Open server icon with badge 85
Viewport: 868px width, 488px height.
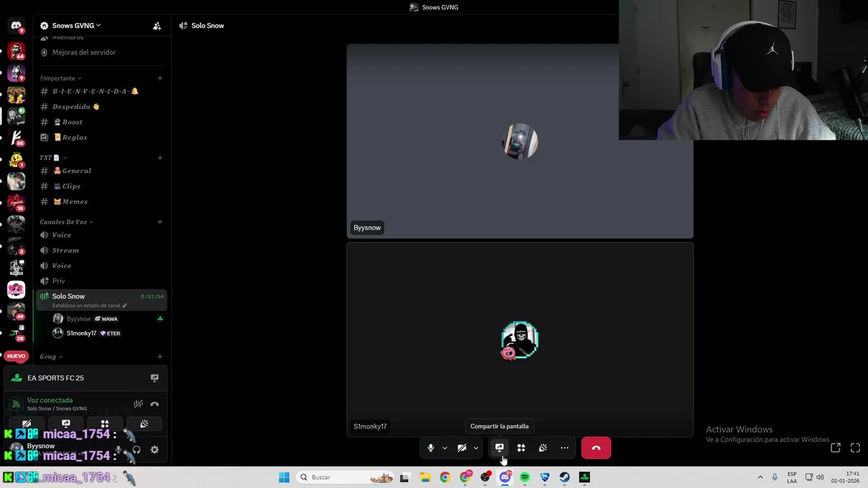[16, 138]
